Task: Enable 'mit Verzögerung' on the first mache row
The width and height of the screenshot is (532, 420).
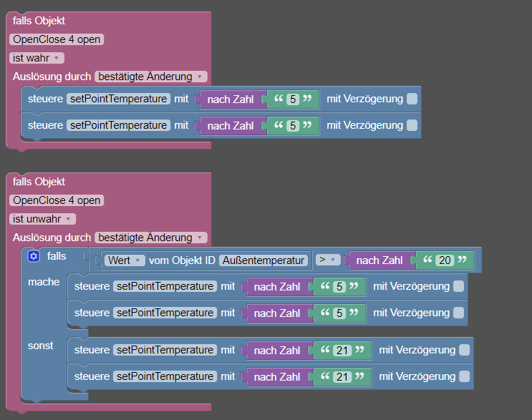Action: pos(458,286)
